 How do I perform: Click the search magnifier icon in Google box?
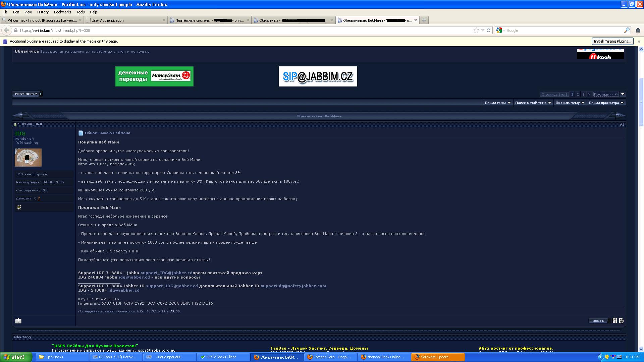coord(627,30)
